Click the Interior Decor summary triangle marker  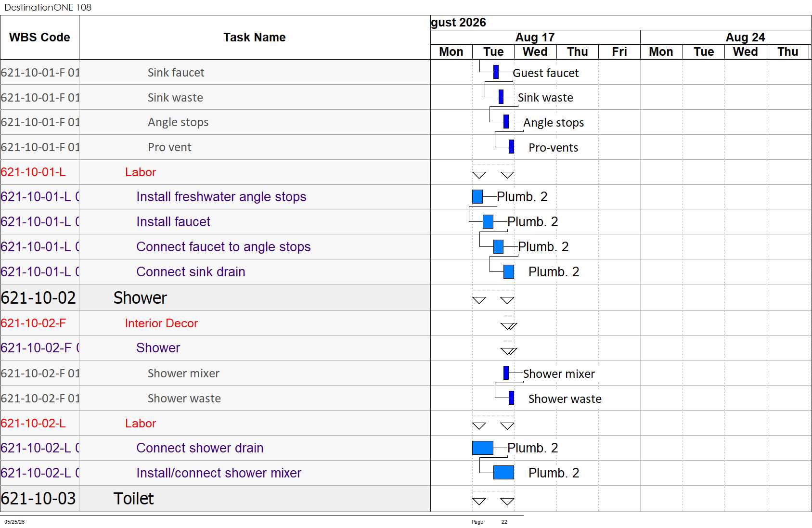click(x=508, y=326)
